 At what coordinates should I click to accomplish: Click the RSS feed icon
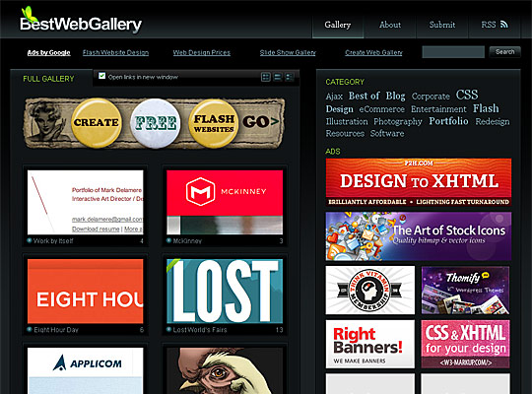[504, 25]
